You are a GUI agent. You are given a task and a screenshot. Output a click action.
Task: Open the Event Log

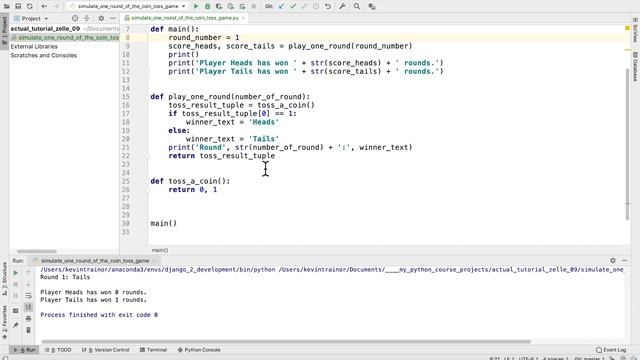611,350
